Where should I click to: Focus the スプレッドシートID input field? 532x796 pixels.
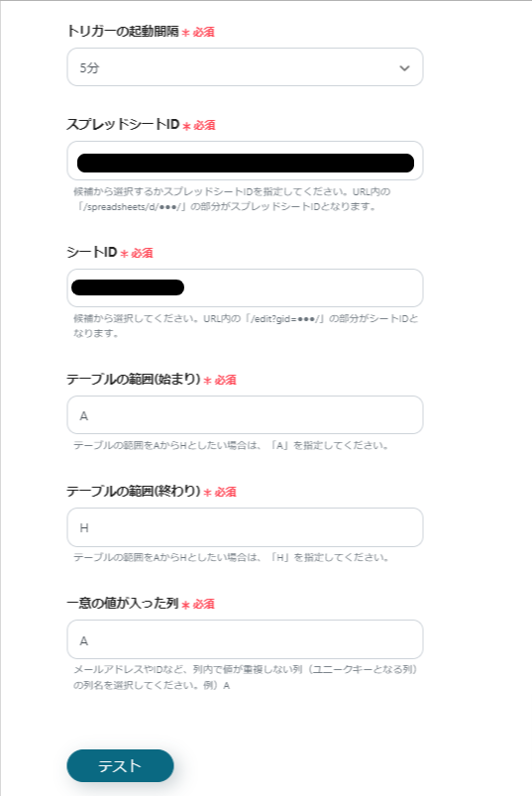[245, 161]
